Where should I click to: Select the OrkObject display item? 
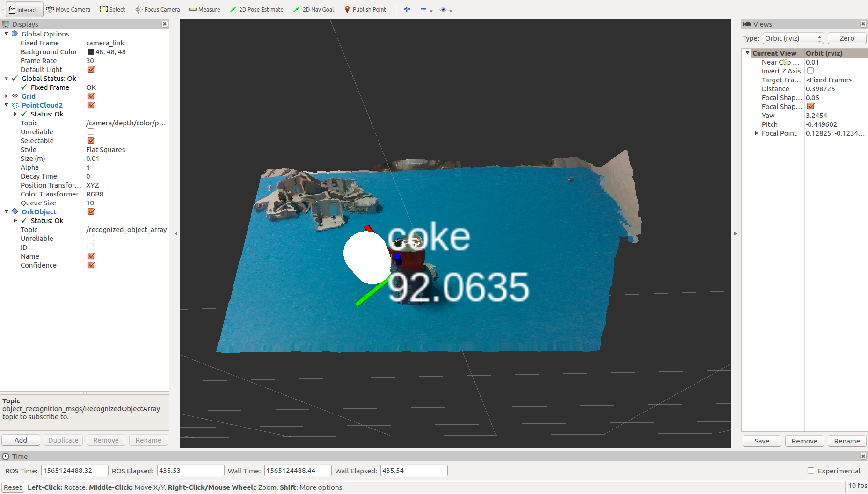(39, 212)
